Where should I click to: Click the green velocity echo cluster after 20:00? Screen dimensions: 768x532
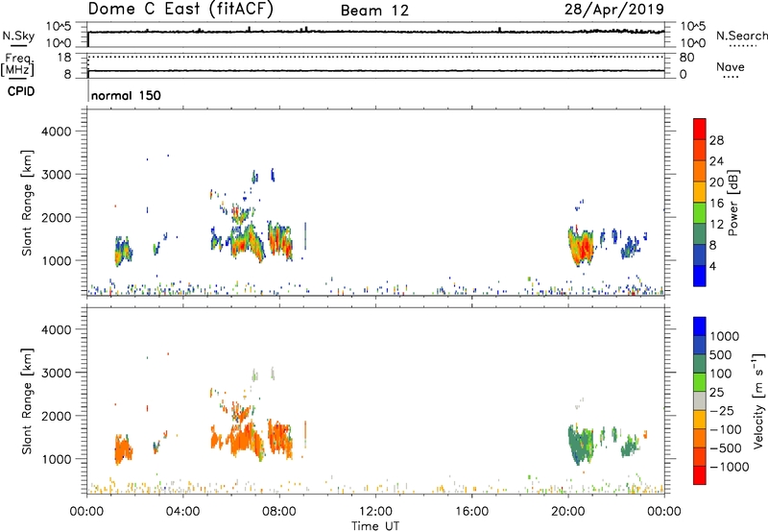pyautogui.click(x=581, y=445)
